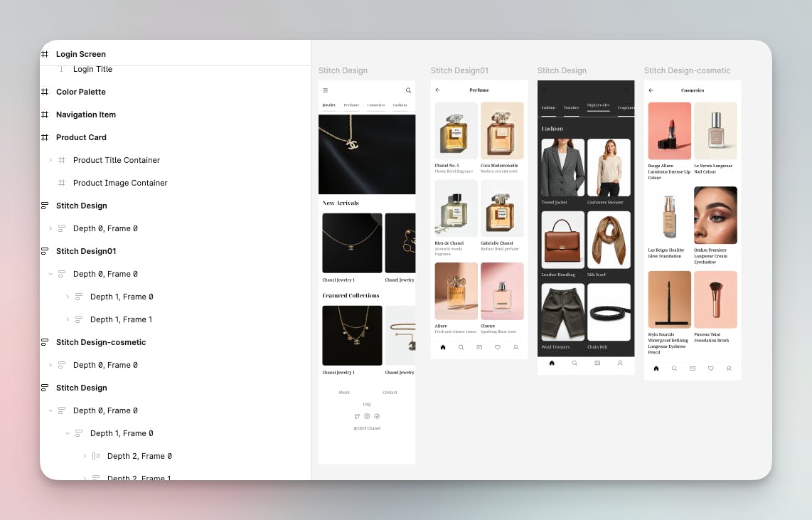This screenshot has width=812, height=520.
Task: Click the Leather Handbag product image
Action: pos(563,240)
